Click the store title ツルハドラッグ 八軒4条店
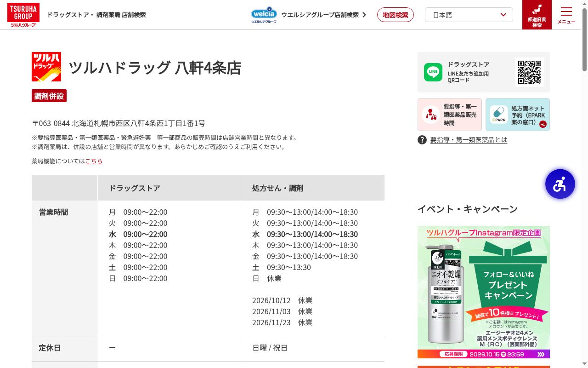Screen dimensions: 588x368 tap(155, 68)
